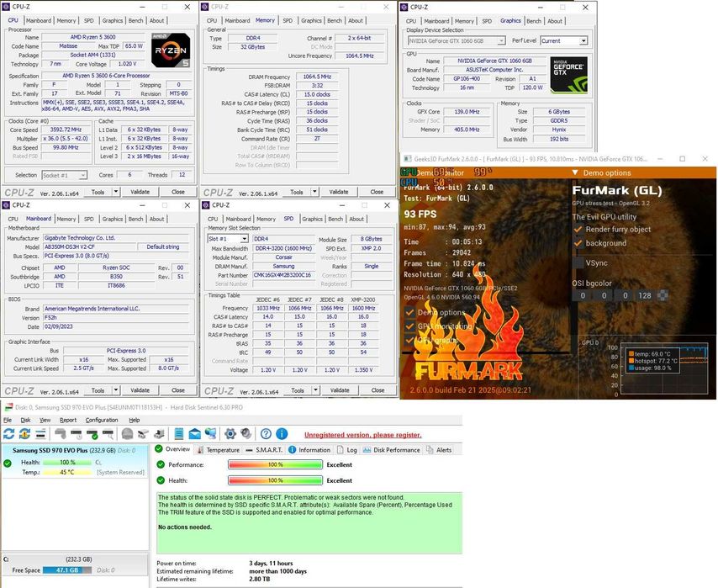The image size is (718, 588).
Task: Click Validate button in CPU-Z SPD window
Action: [x=340, y=390]
